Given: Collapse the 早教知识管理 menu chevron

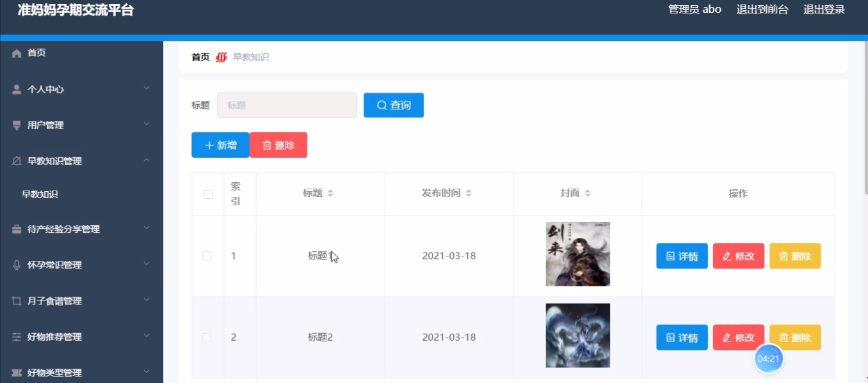Looking at the screenshot, I should pos(147,160).
